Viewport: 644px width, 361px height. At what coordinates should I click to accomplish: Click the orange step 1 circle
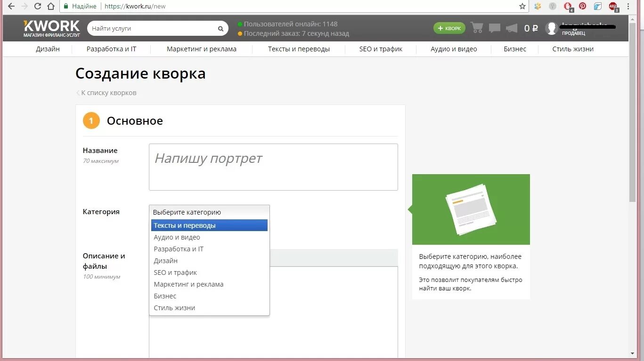pyautogui.click(x=91, y=120)
